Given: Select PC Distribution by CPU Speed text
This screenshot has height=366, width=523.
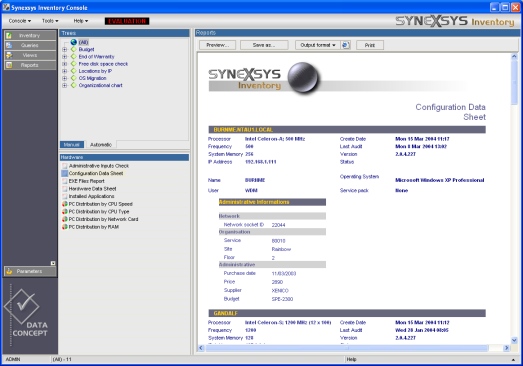Looking at the screenshot, I should pyautogui.click(x=100, y=204).
